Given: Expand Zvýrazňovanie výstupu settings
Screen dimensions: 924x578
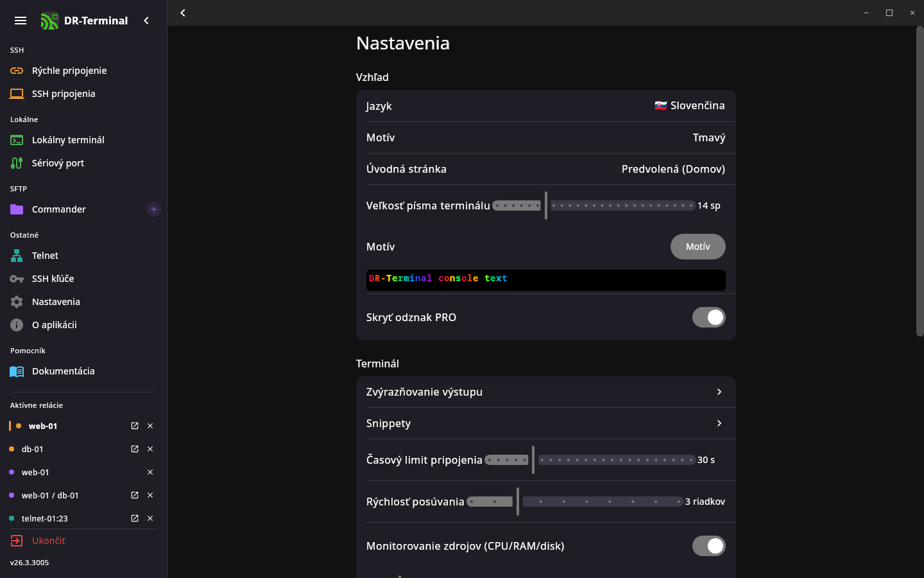Looking at the screenshot, I should click(x=546, y=392).
